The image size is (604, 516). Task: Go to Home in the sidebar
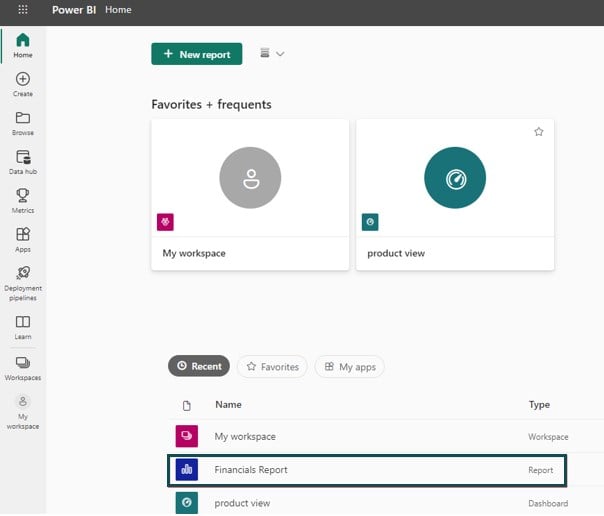[x=23, y=45]
